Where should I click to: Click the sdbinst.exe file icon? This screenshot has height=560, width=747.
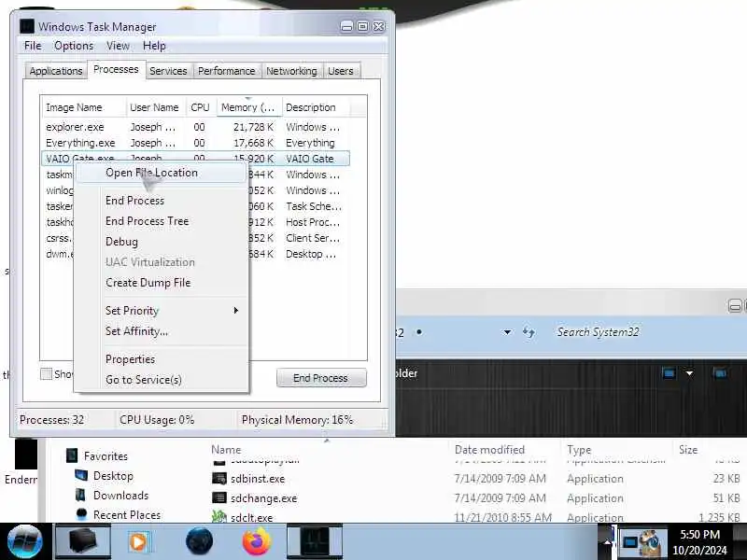(x=219, y=478)
